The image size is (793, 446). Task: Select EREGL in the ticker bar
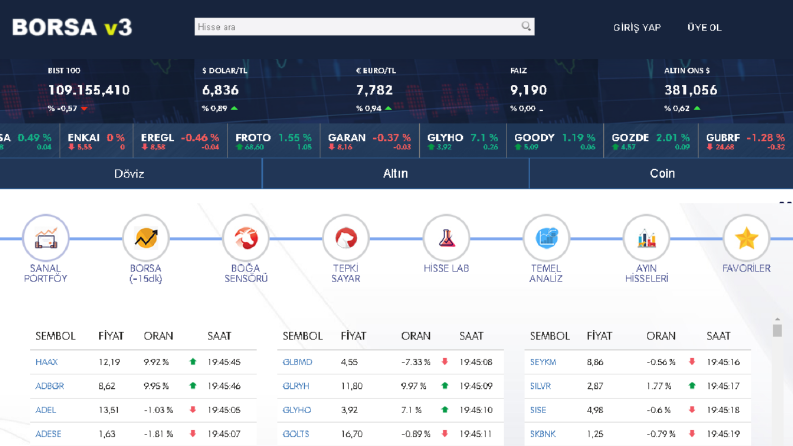tap(180, 141)
